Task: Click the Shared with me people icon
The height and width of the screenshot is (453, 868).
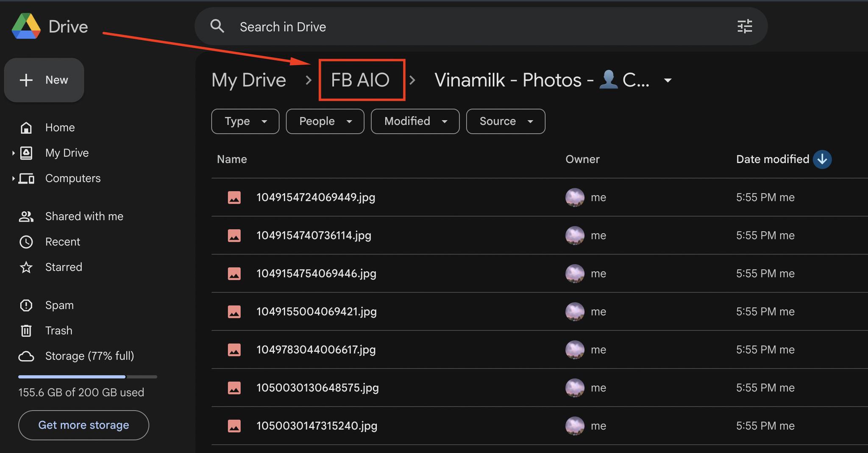Action: (x=26, y=216)
